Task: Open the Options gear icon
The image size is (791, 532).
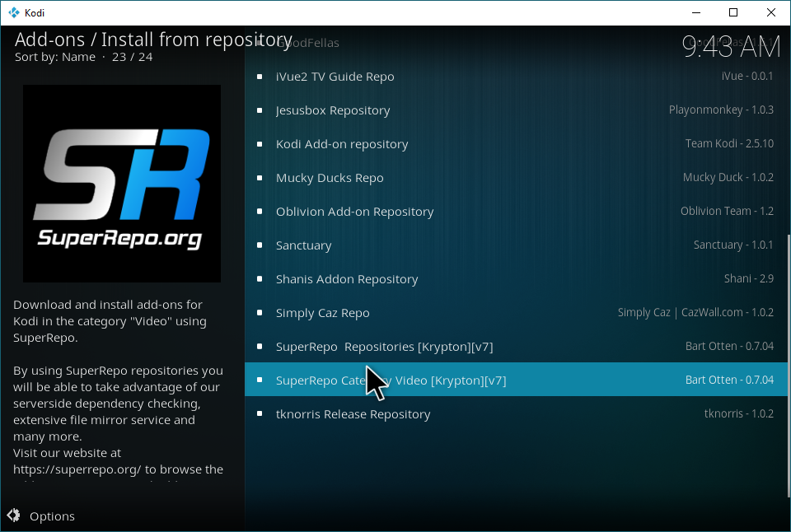Action: (x=14, y=516)
